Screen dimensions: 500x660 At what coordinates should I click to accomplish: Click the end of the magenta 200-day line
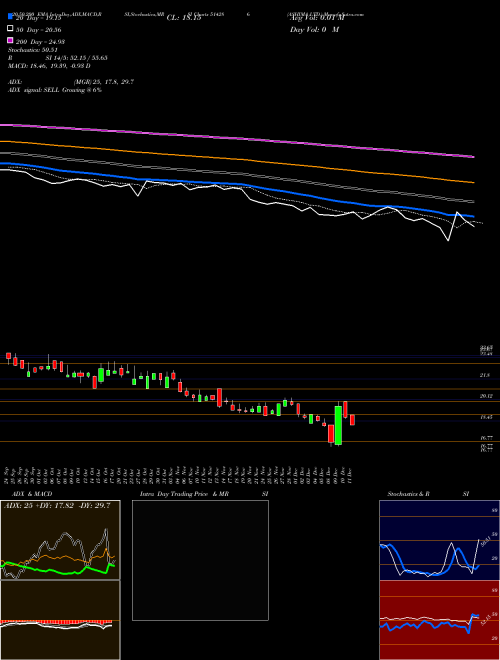(x=473, y=157)
